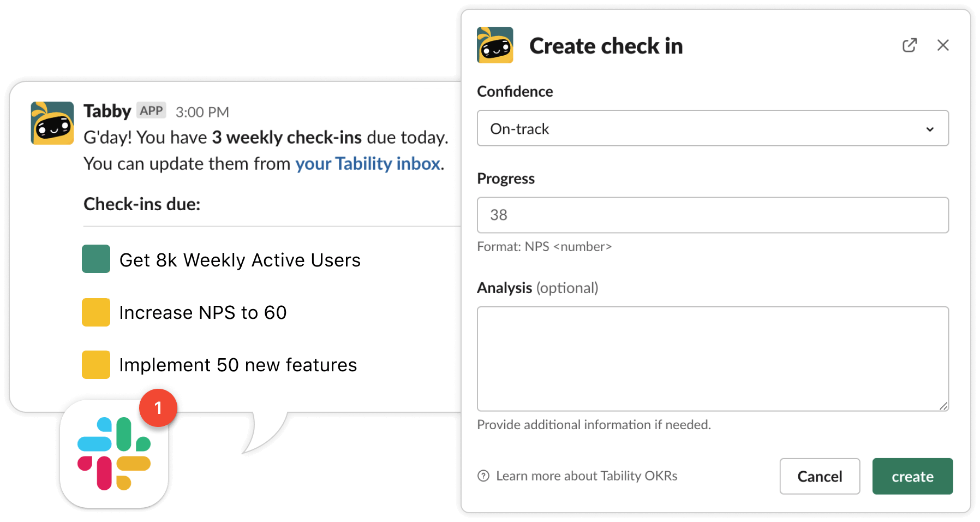Click Tabby avatar in the message
The width and height of the screenshot is (980, 522).
coord(52,123)
